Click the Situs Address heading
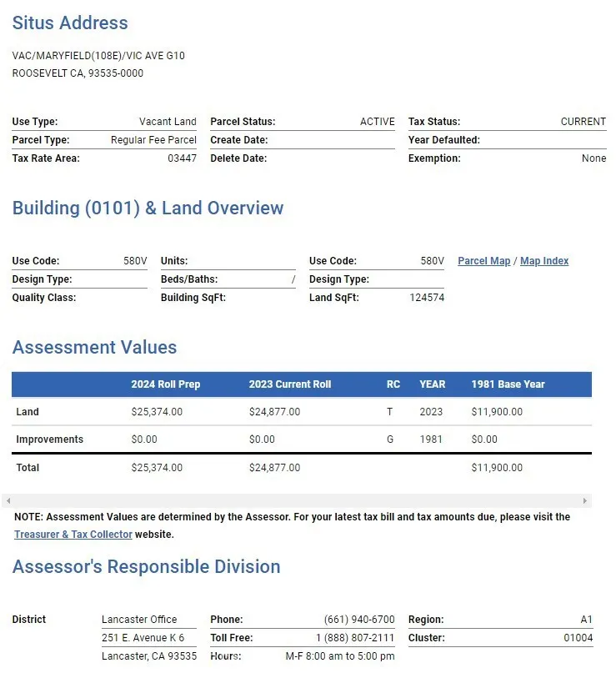 pyautogui.click(x=70, y=23)
